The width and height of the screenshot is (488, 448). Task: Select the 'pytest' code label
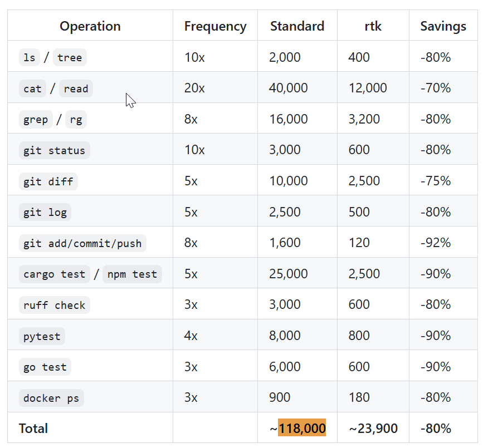(42, 336)
